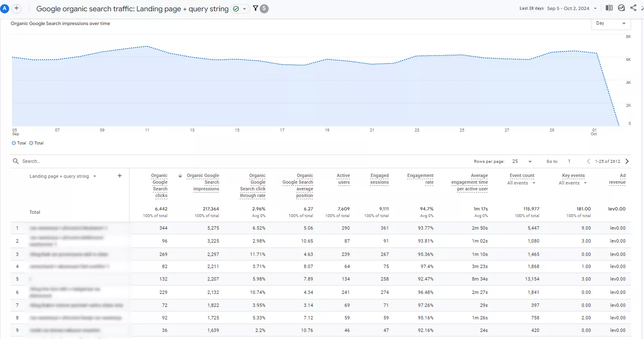The image size is (644, 339).
Task: Open the Insights icon
Action: pos(621,8)
